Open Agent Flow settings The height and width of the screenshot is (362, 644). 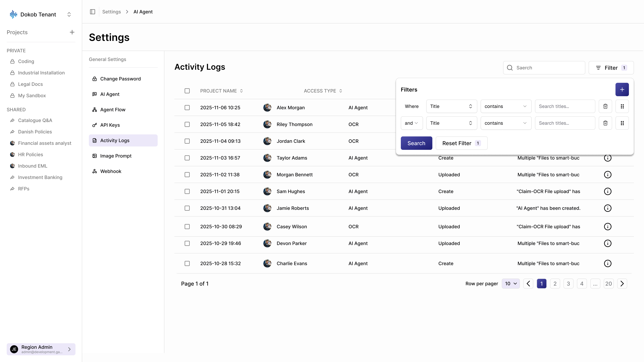[123, 110]
